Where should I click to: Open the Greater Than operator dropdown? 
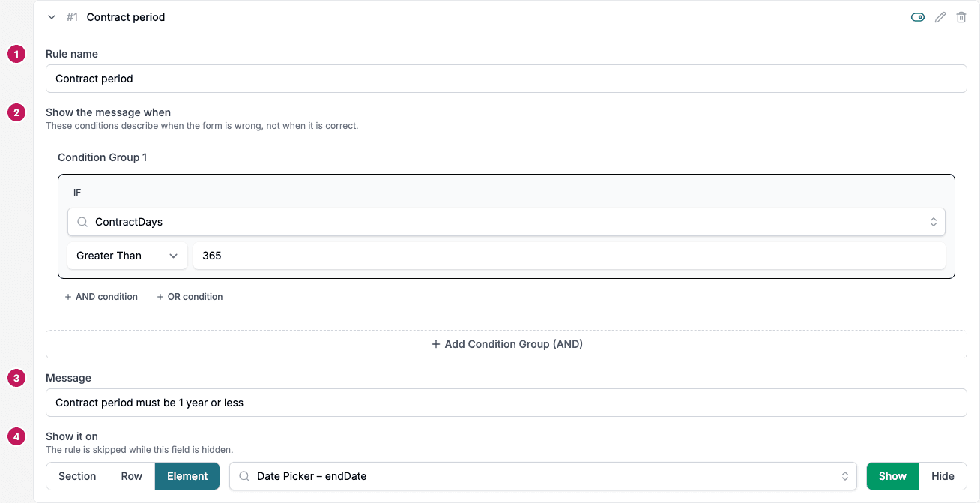[127, 256]
